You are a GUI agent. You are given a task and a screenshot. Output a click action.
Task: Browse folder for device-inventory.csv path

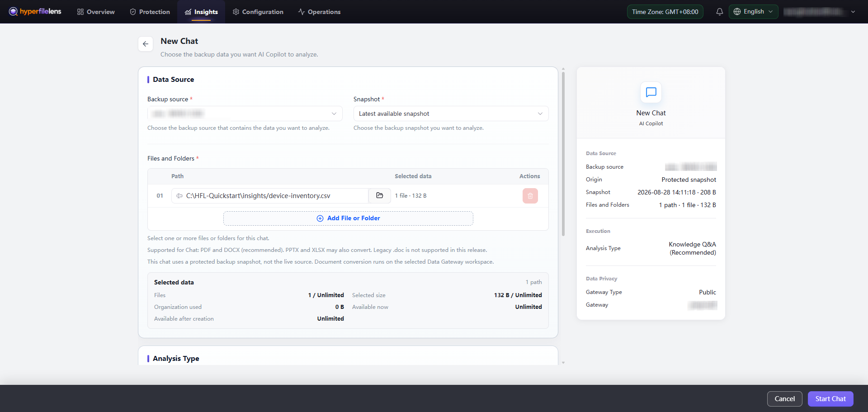(x=380, y=196)
